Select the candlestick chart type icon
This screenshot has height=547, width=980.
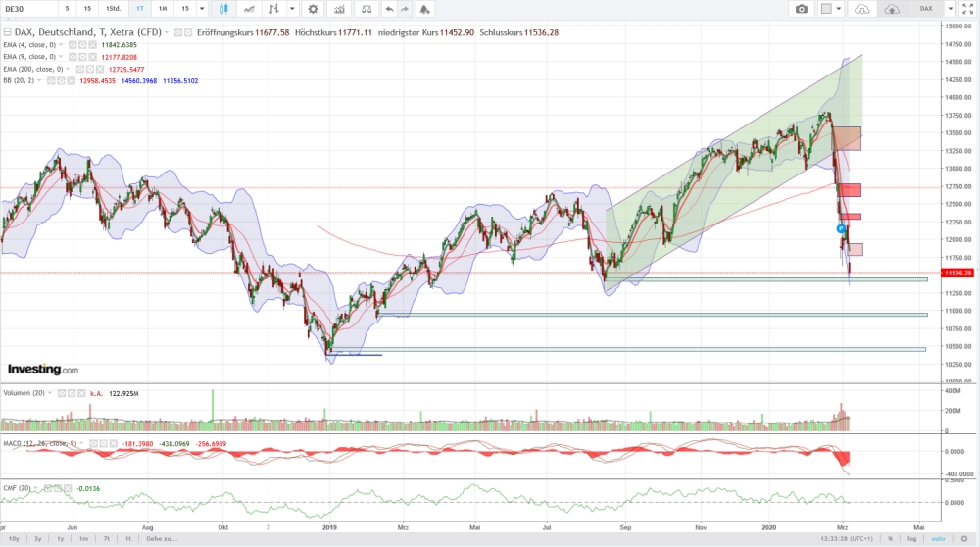point(223,9)
